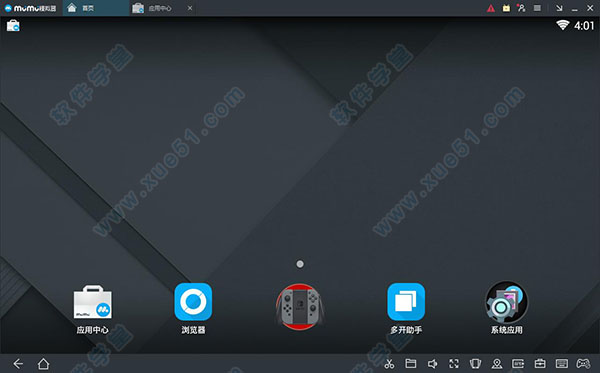The image size is (600, 373).
Task: Open the gamepad controller settings icon
Action: 583,363
